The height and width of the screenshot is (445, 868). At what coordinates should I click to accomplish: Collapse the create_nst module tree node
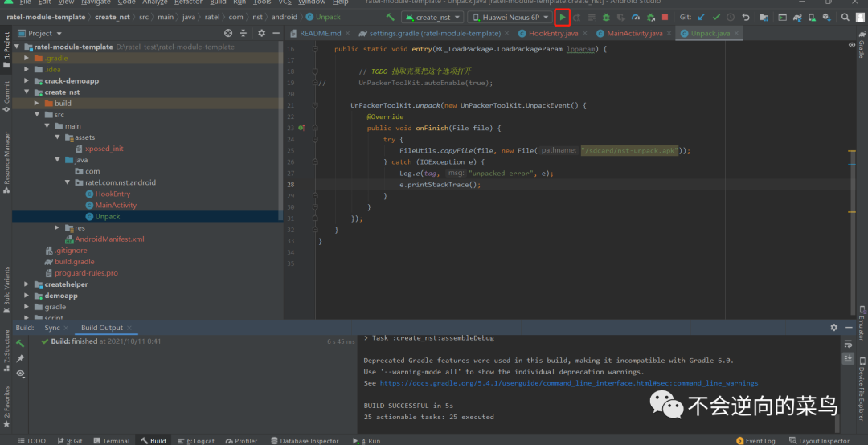coord(26,92)
